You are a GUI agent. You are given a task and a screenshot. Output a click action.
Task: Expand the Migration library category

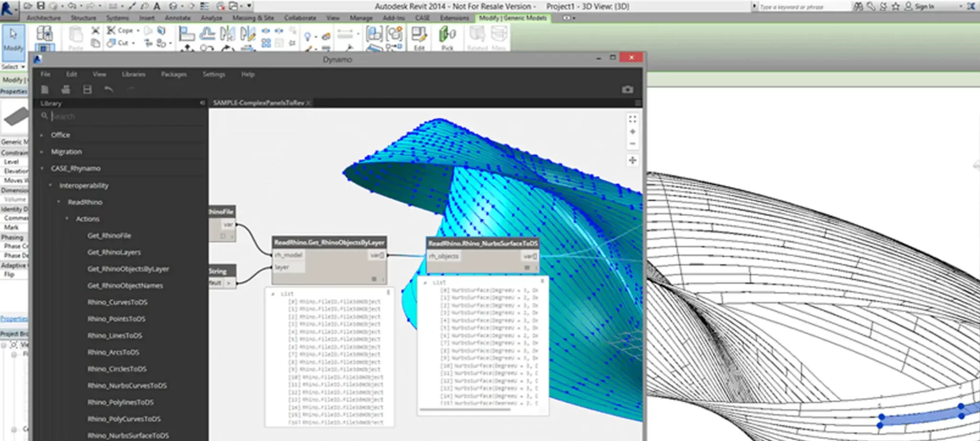tap(42, 152)
